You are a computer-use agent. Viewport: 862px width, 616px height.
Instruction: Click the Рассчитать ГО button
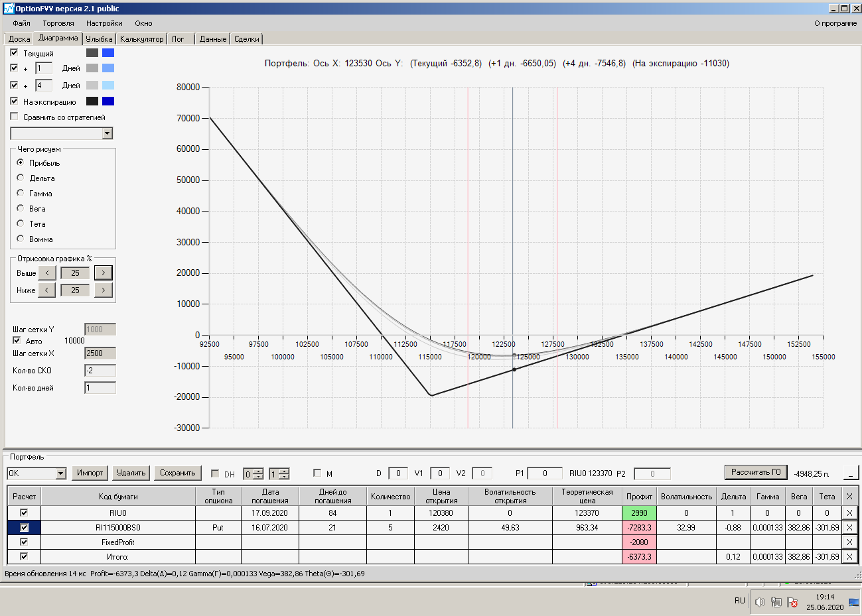click(756, 472)
